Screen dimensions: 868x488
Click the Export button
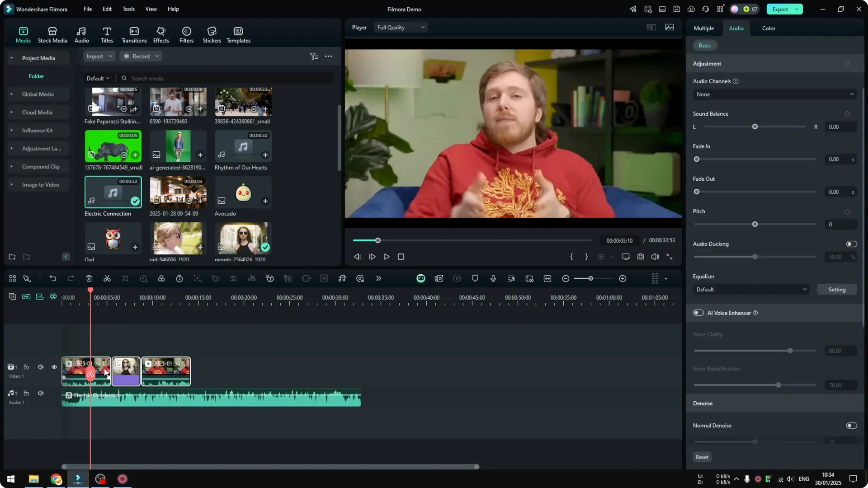(779, 9)
